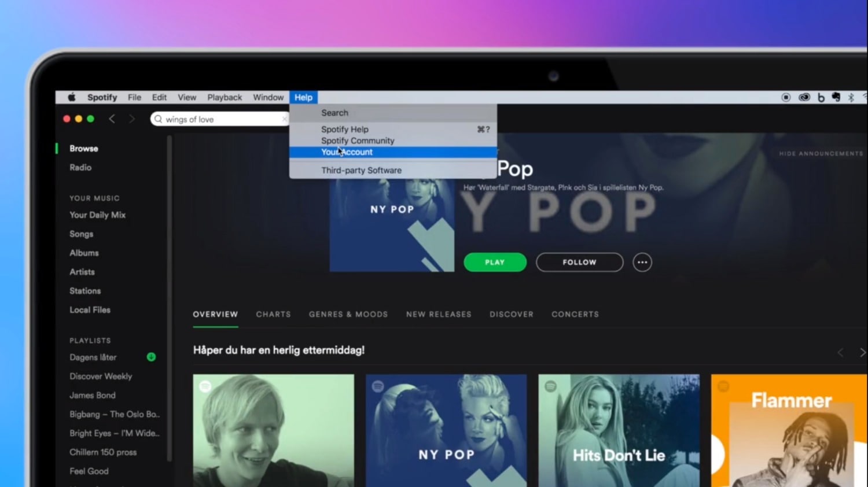Go back with the left arrow icon

pyautogui.click(x=112, y=119)
